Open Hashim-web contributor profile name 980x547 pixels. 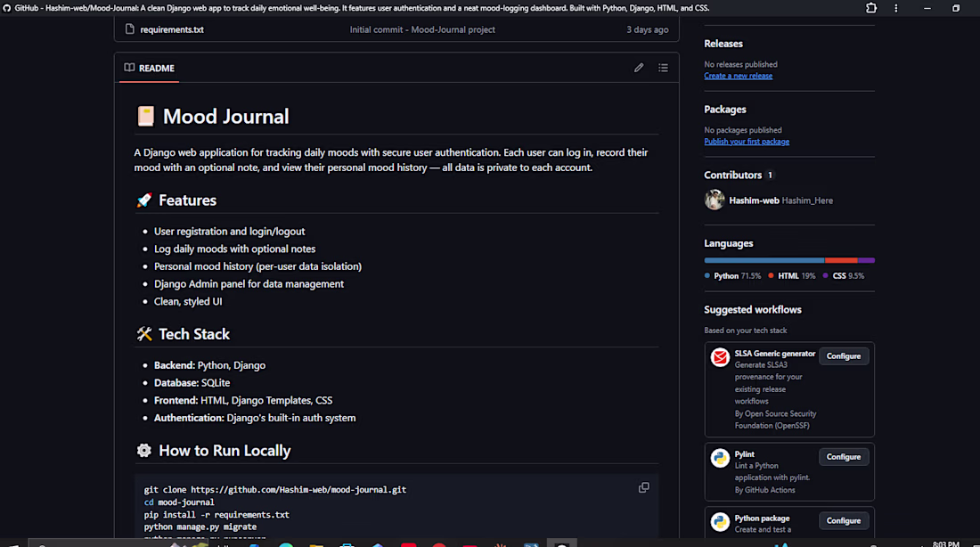754,200
